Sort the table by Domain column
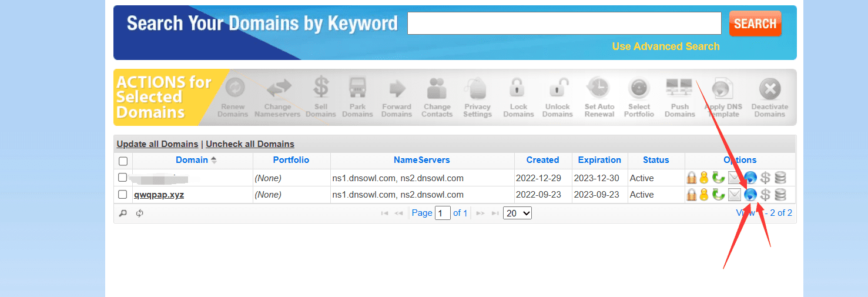This screenshot has width=868, height=297. (192, 160)
